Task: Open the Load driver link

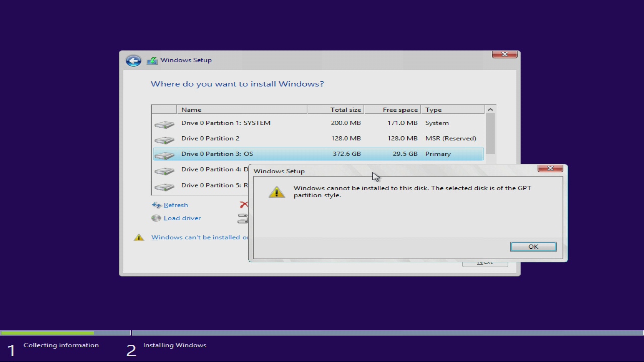Action: [x=182, y=218]
